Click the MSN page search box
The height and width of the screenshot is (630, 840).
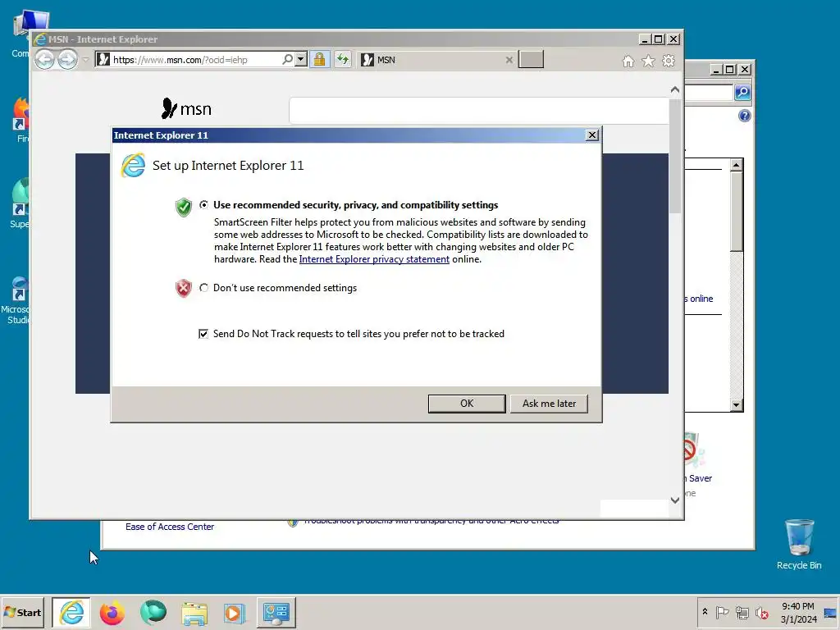(479, 111)
